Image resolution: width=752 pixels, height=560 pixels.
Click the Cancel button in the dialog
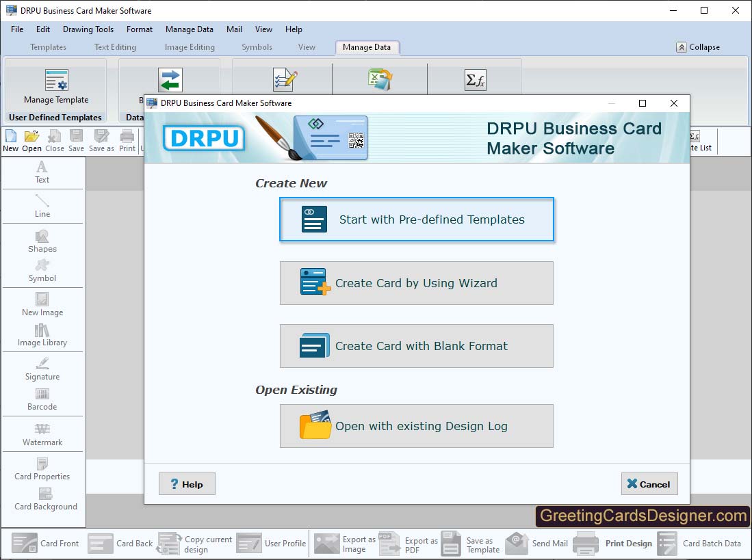tap(649, 484)
